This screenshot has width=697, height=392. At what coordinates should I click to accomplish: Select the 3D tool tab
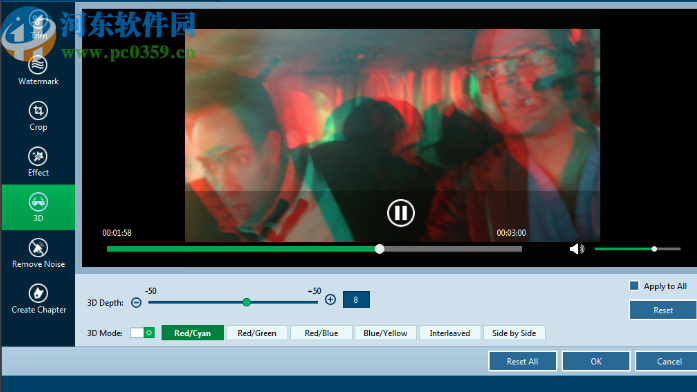pos(38,207)
